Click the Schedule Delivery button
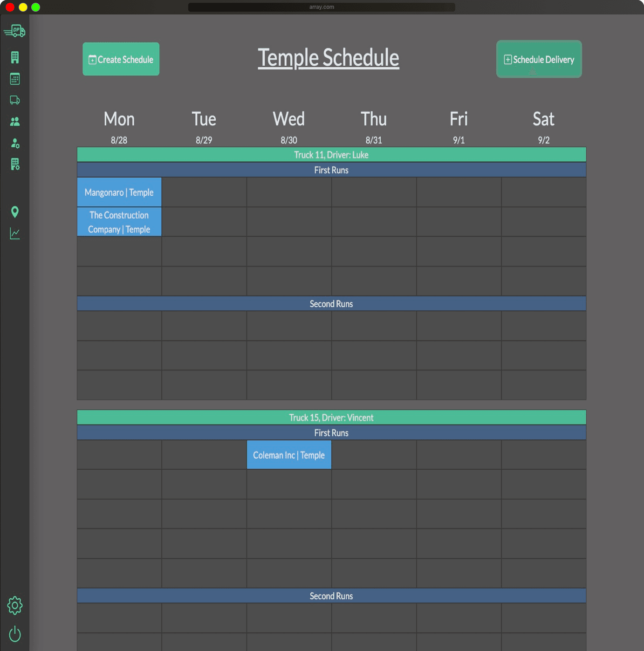This screenshot has width=644, height=651. coord(539,59)
